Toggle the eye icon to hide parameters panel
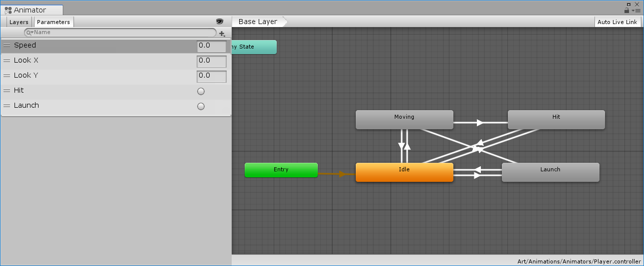644x266 pixels. [x=219, y=22]
